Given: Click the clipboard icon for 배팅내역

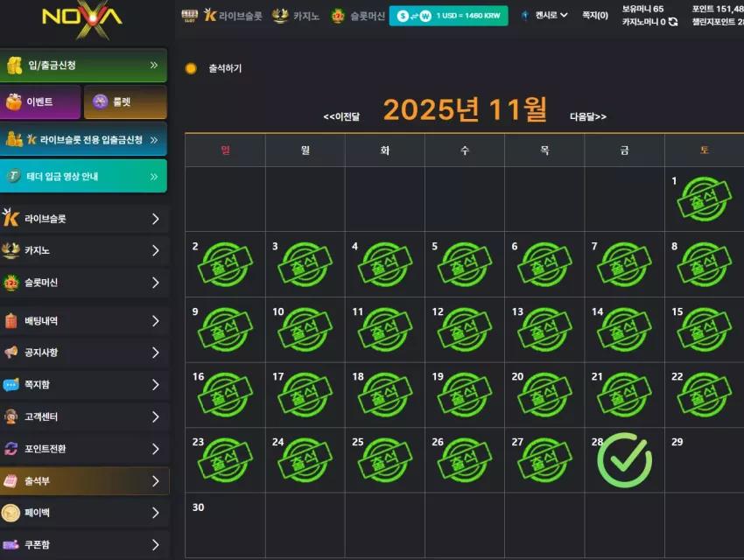Looking at the screenshot, I should tap(11, 320).
